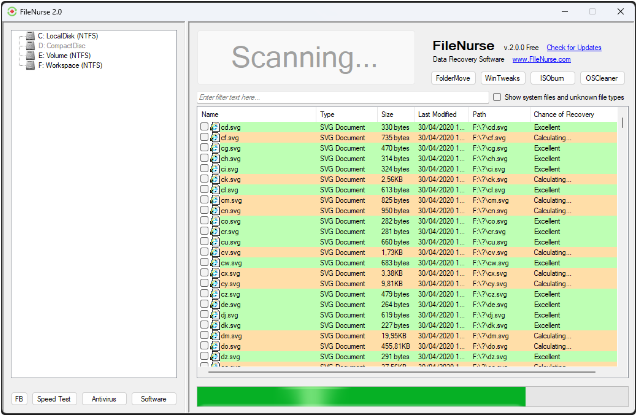
Task: Sort by the Path column header
Action: click(x=499, y=115)
